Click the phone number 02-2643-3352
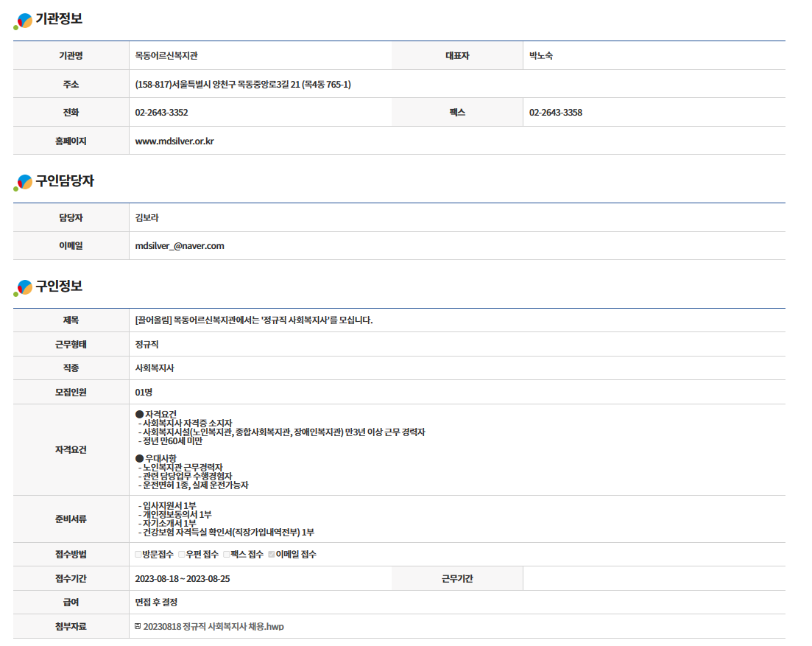This screenshot has height=646, width=812. pyautogui.click(x=161, y=113)
